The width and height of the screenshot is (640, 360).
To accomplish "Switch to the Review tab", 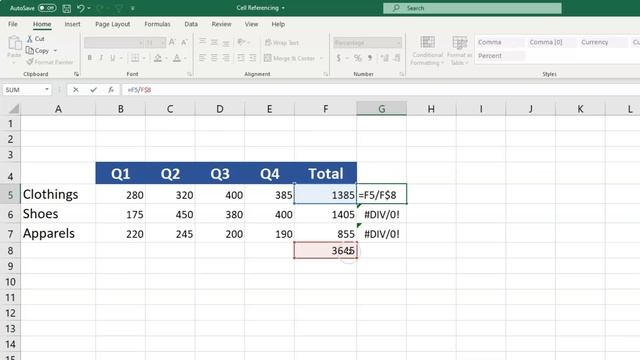I will [221, 24].
